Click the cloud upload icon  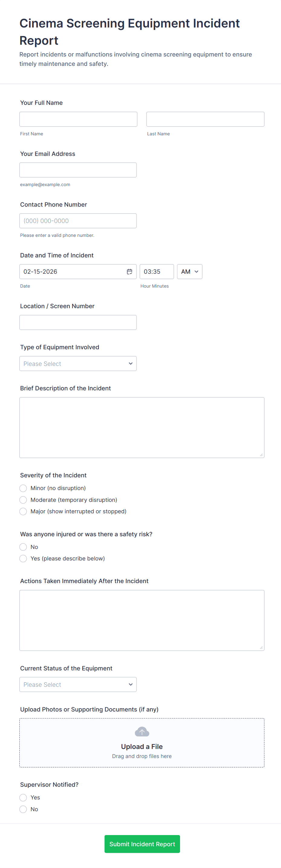pyautogui.click(x=142, y=732)
